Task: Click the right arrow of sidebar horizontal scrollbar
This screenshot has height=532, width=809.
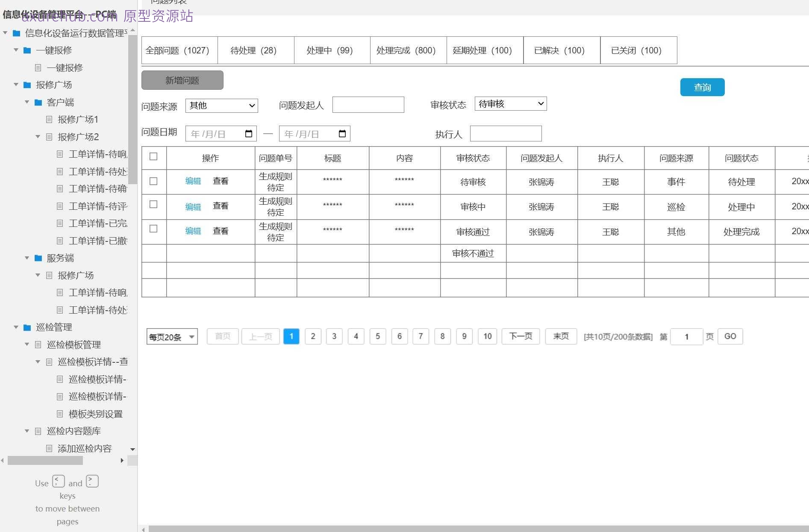Action: (x=122, y=460)
